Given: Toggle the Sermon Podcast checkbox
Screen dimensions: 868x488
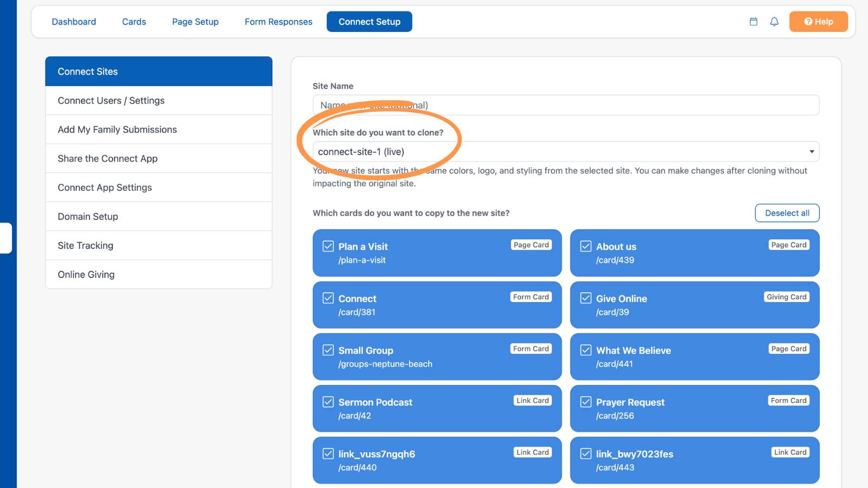Looking at the screenshot, I should pos(328,402).
